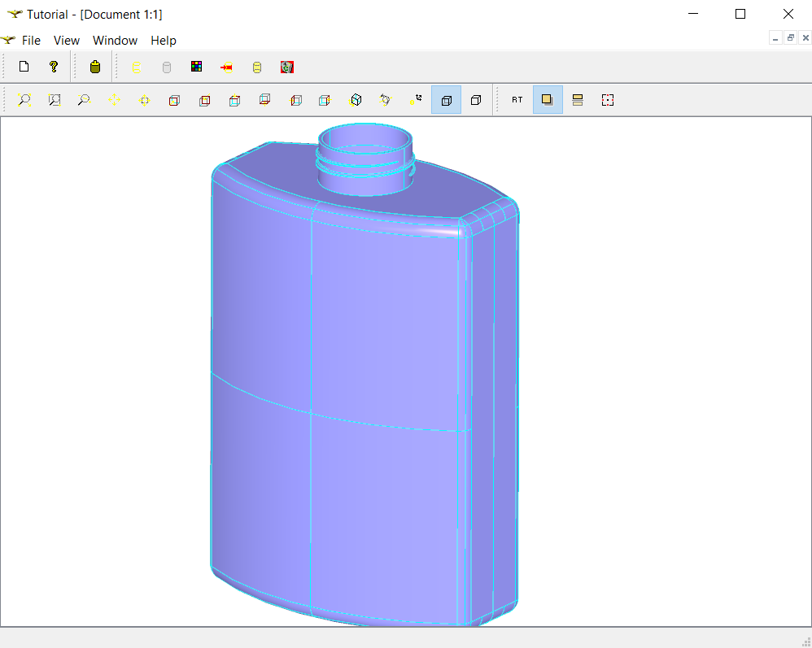812x648 pixels.
Task: Enable RT ray tracing rendering
Action: (x=516, y=100)
